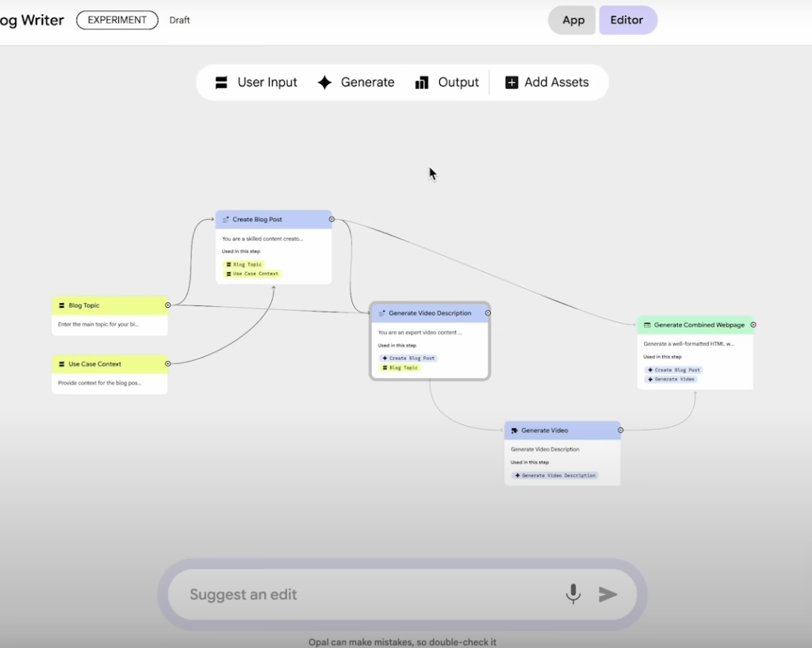
Task: Click the Create Blog Post node icon
Action: click(226, 220)
